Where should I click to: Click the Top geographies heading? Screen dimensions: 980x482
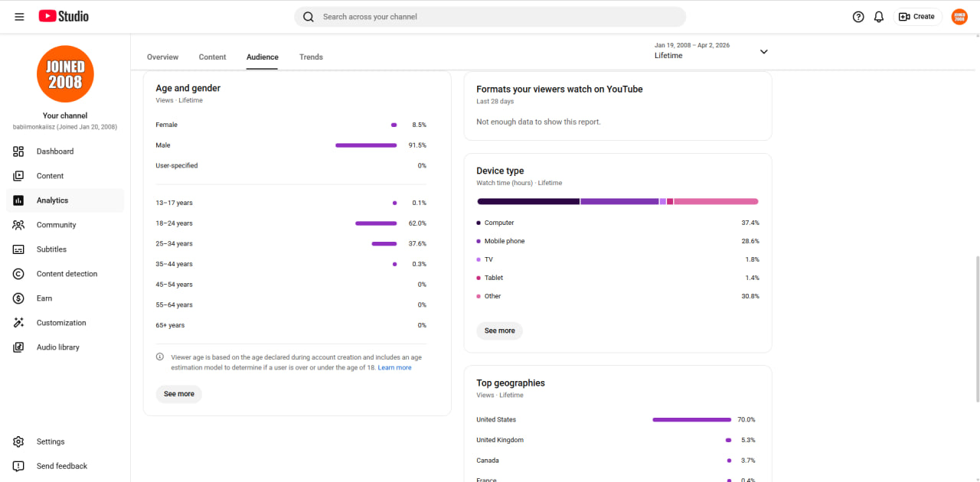pos(511,383)
